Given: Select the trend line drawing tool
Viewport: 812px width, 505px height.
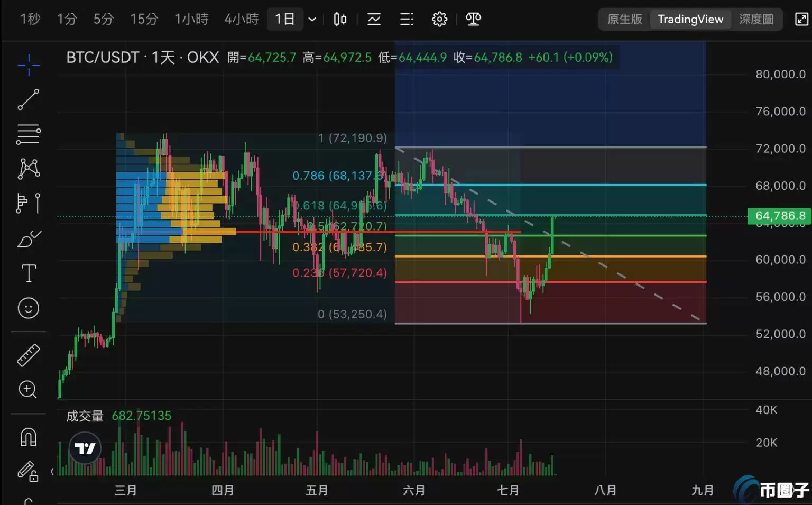Looking at the screenshot, I should coord(28,99).
